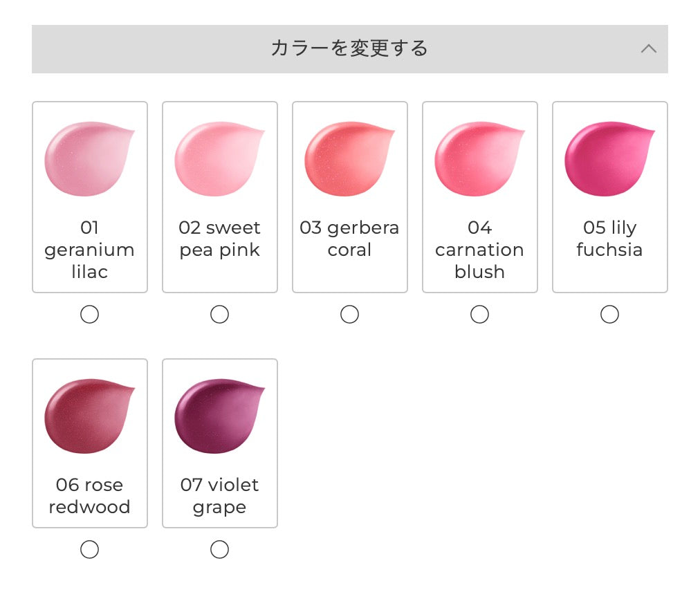
Task: Select radio button under 05 lily fuchsia
Action: [x=609, y=315]
